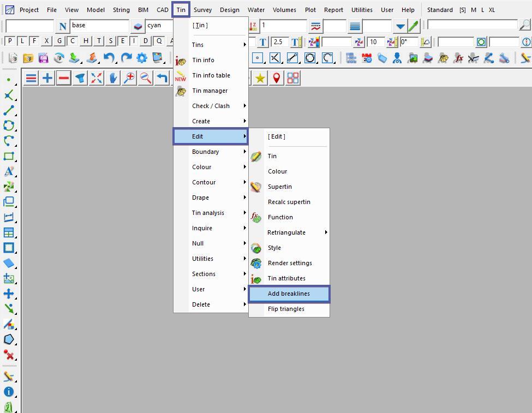The image size is (532, 413).
Task: Click the red minus remove-model button
Action: 64,79
